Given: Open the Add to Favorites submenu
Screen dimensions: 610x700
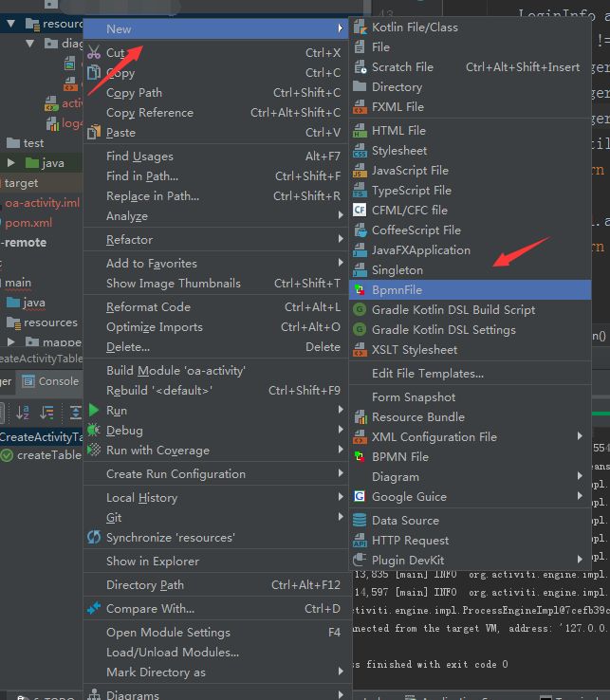Looking at the screenshot, I should [x=215, y=264].
